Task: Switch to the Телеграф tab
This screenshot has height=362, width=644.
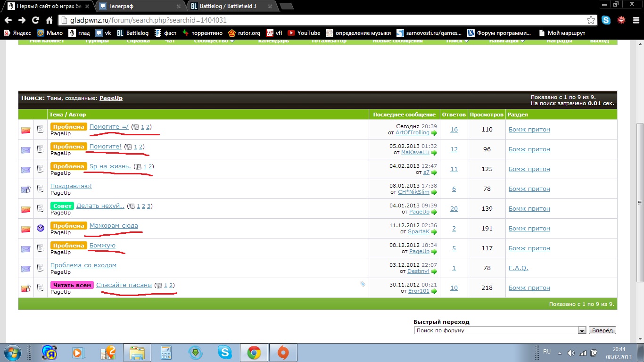Action: (x=140, y=6)
